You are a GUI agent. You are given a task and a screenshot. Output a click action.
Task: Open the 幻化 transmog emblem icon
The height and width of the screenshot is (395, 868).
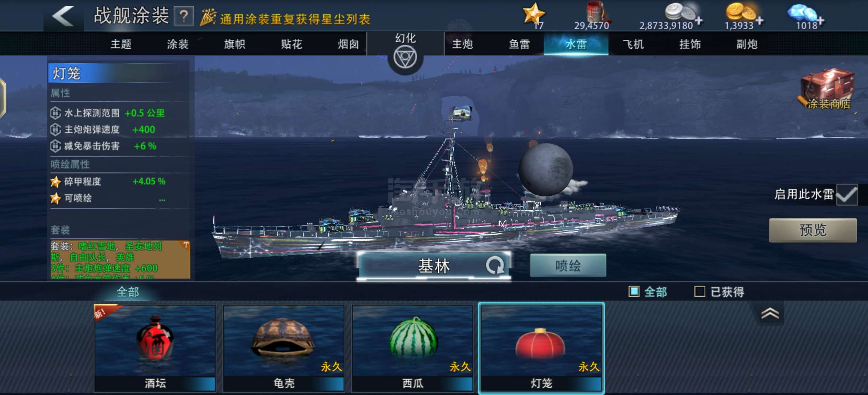tap(405, 58)
